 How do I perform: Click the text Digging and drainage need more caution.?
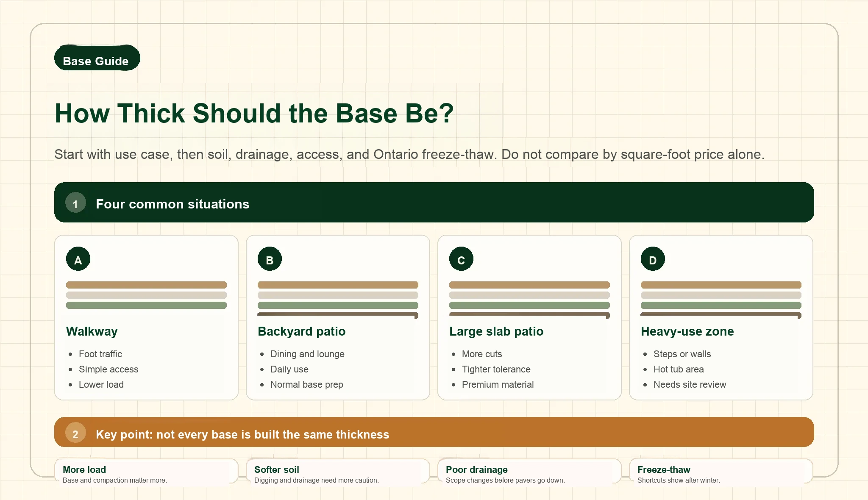tap(317, 480)
